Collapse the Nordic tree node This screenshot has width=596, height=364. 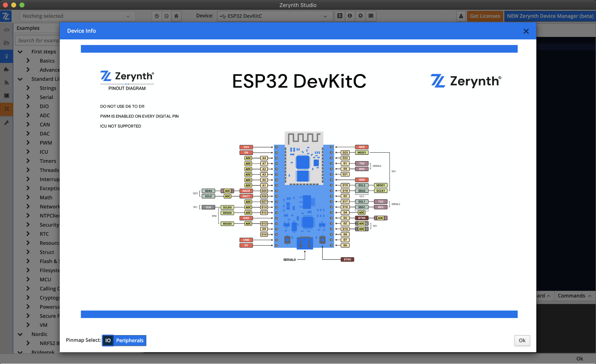point(20,334)
